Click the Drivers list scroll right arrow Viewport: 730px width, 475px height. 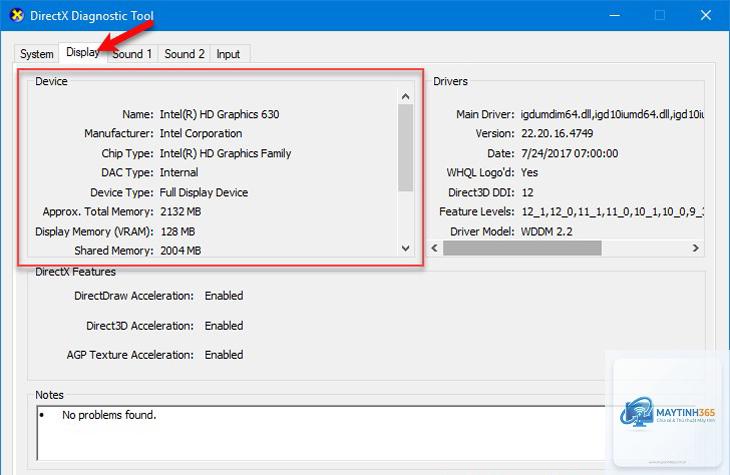pyautogui.click(x=696, y=248)
